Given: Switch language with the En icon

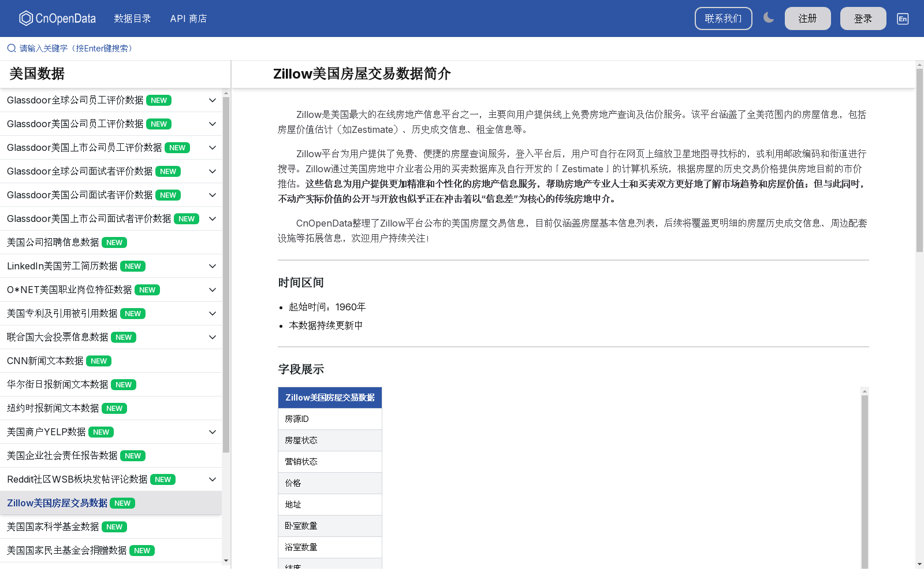Looking at the screenshot, I should 903,18.
